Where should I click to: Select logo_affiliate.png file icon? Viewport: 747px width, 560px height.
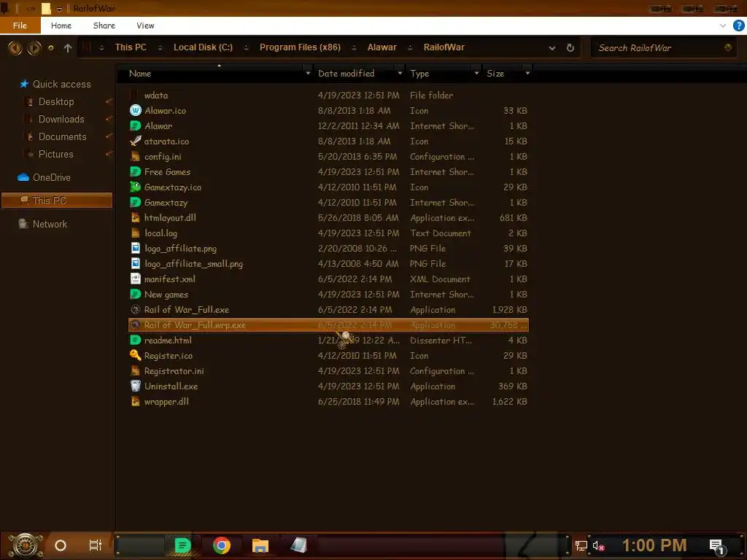(135, 248)
